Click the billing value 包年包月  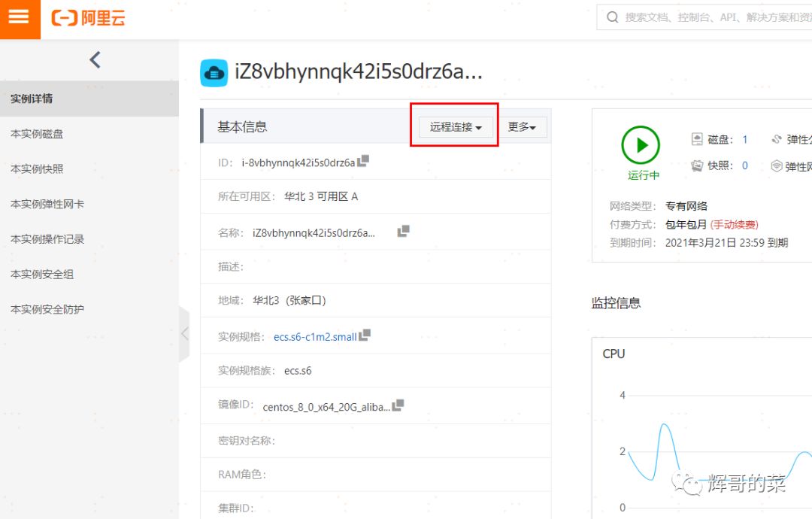pyautogui.click(x=686, y=224)
